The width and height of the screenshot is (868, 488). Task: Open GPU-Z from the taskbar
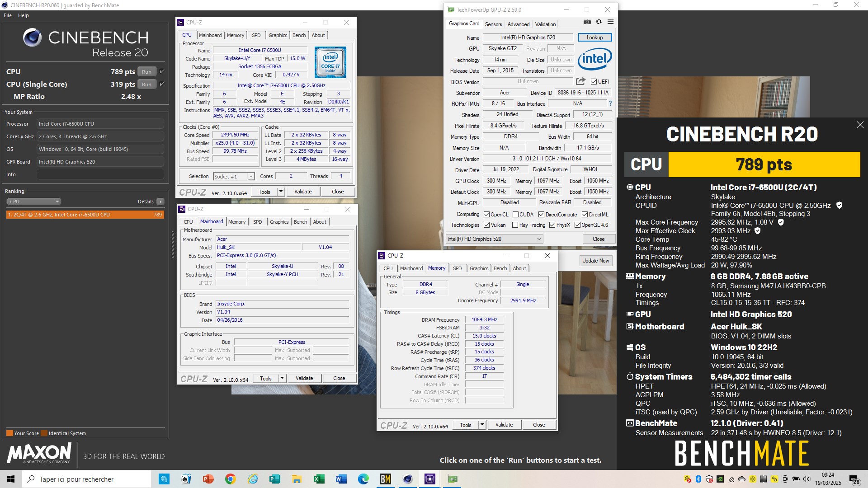[452, 479]
